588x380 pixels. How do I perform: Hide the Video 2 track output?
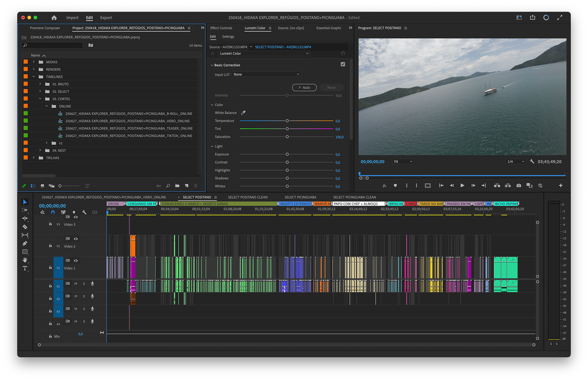(x=76, y=239)
